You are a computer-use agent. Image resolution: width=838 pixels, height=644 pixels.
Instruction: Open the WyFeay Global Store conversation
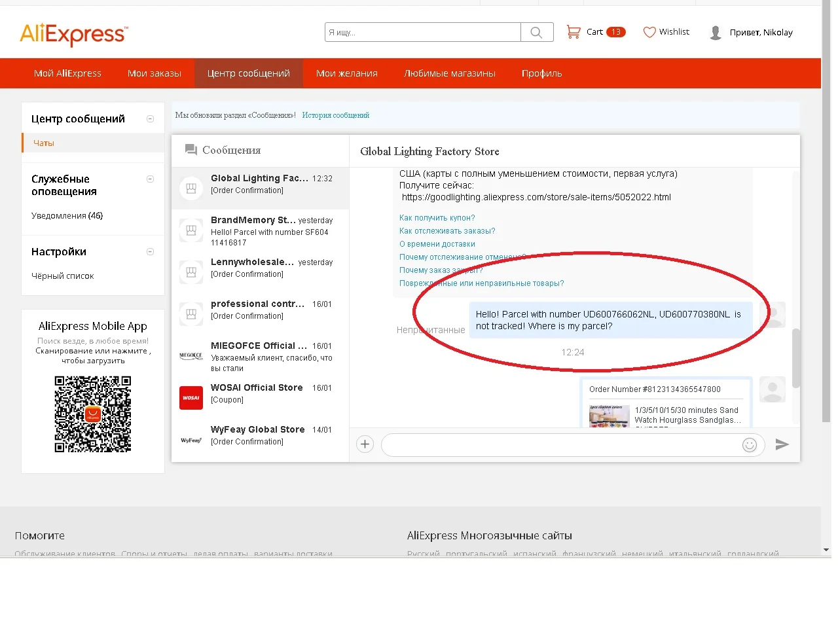261,440
